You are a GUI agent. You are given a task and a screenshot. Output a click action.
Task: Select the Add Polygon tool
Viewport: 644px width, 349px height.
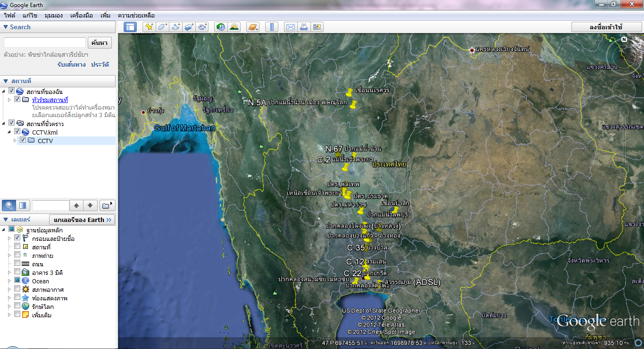pyautogui.click(x=162, y=27)
